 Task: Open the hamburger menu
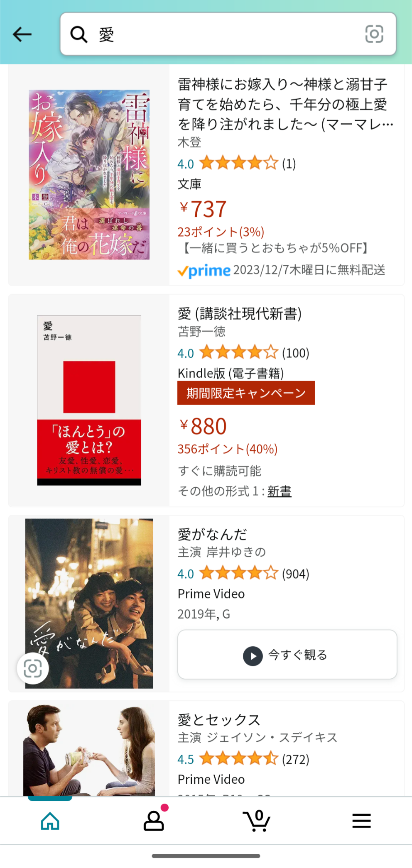pyautogui.click(x=361, y=821)
